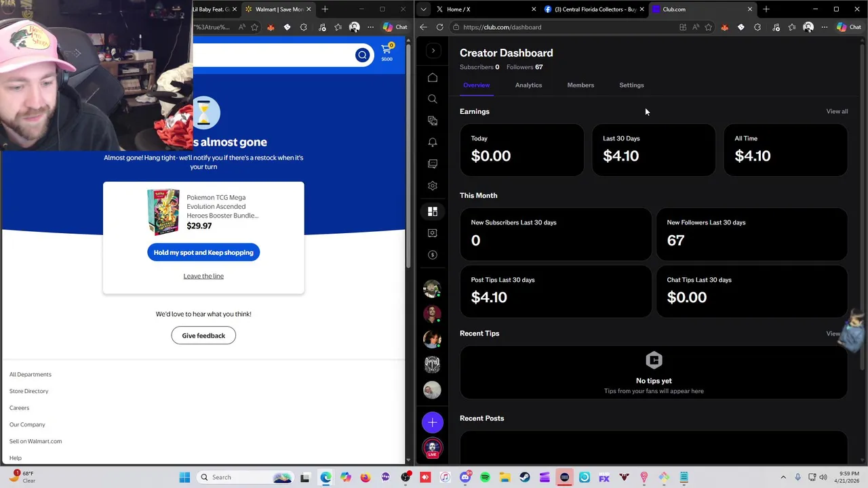868x488 pixels.
Task: Click the Leave the line link
Action: point(203,276)
